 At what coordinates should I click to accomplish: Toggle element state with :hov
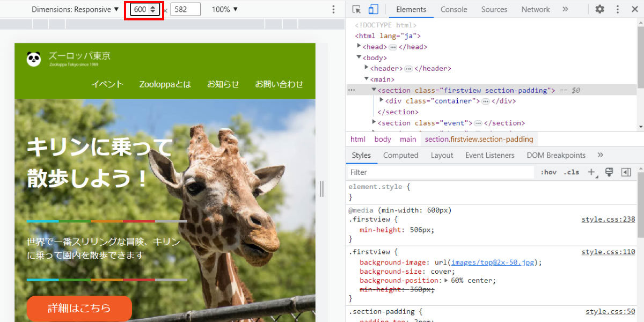tap(548, 172)
